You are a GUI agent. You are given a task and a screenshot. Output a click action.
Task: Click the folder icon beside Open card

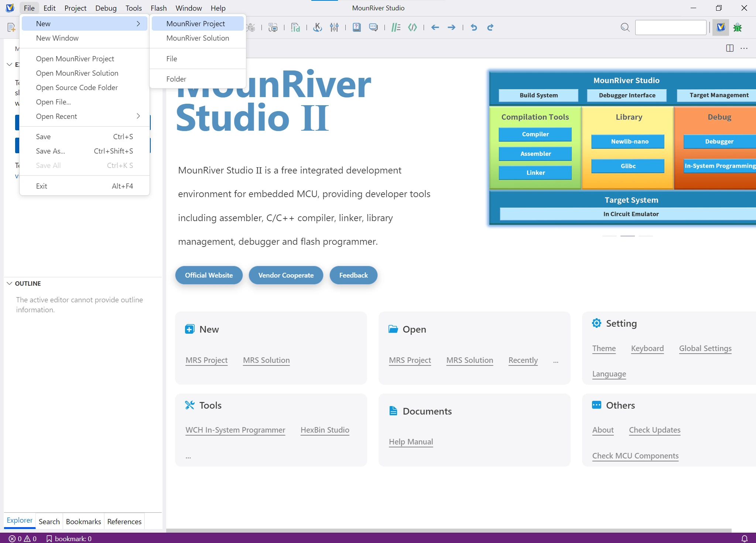[x=393, y=329]
